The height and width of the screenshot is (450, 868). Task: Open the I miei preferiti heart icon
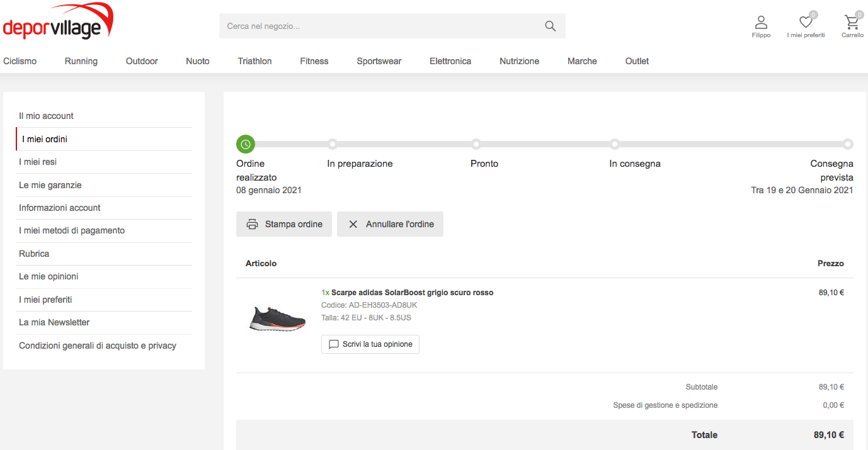(806, 23)
